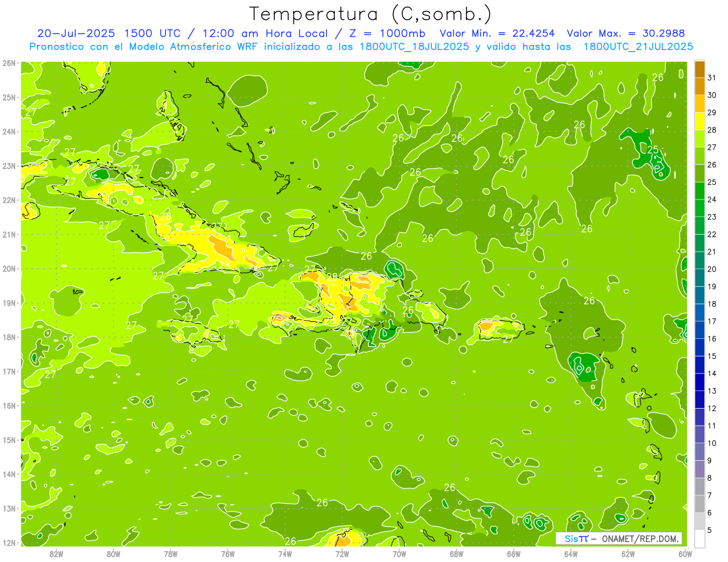Click the "76W" longitude axis label
Screen dimensions: 728x562
tap(227, 554)
